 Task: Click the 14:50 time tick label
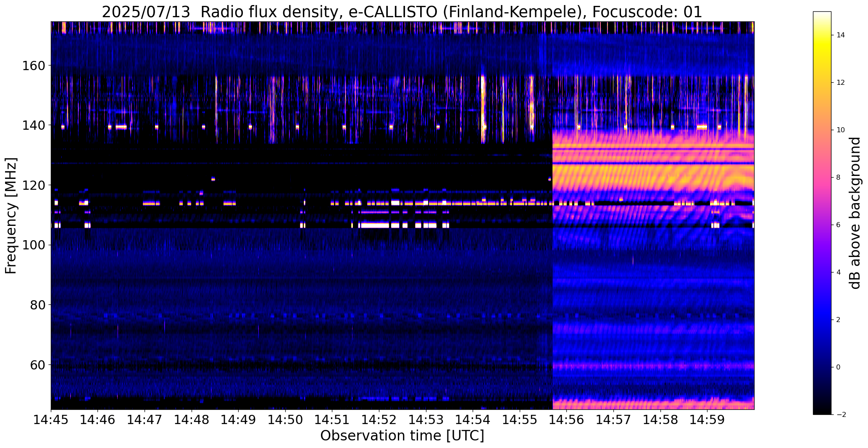pos(285,419)
